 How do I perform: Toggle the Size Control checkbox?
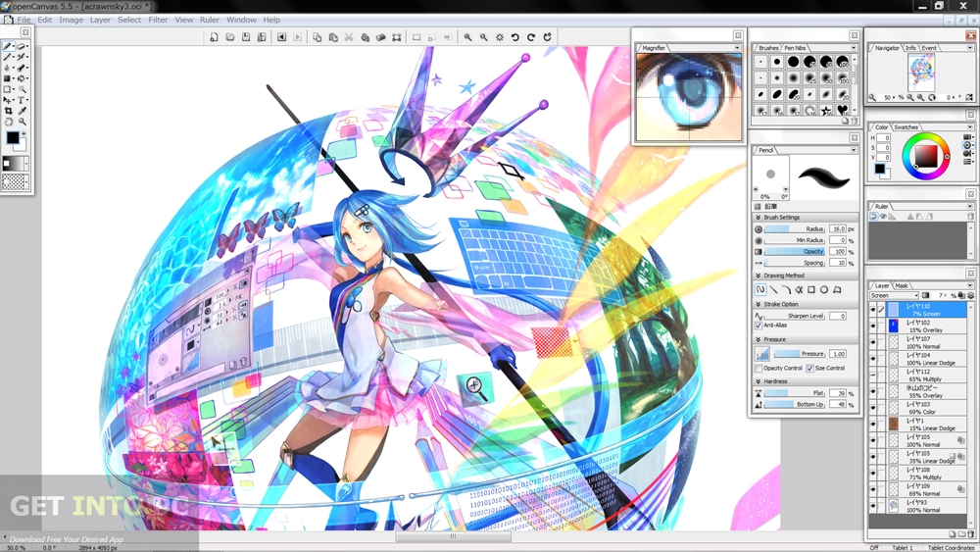tap(810, 369)
